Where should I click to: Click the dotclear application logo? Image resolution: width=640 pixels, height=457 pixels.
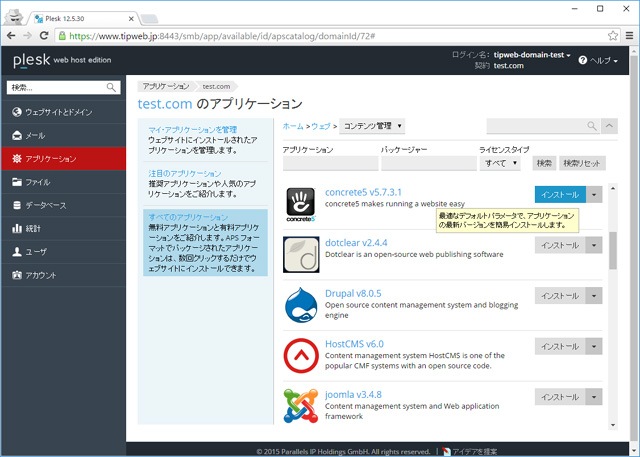click(x=301, y=255)
